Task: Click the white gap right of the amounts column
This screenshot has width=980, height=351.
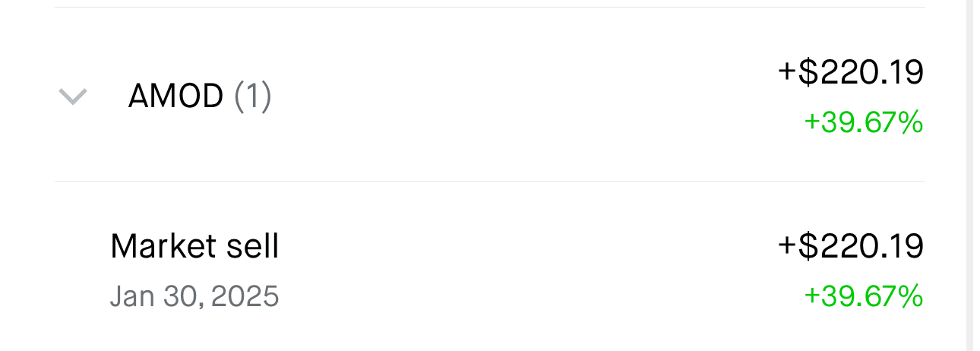Action: pos(944,175)
